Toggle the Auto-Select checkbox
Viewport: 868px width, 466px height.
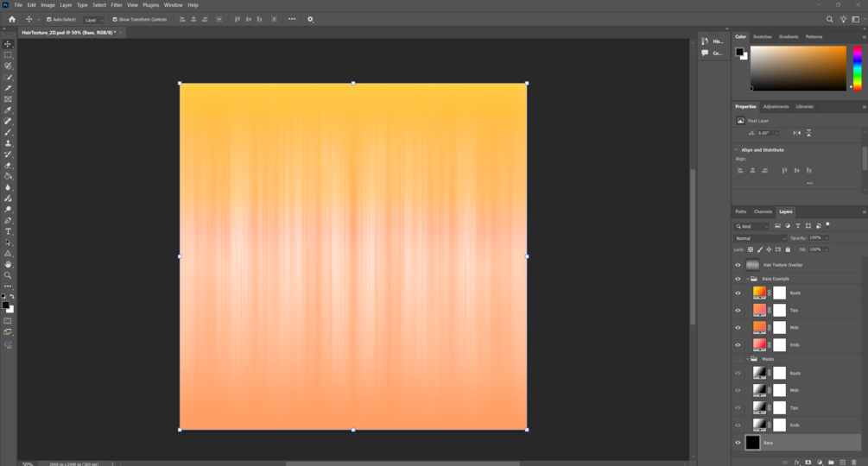click(x=48, y=19)
